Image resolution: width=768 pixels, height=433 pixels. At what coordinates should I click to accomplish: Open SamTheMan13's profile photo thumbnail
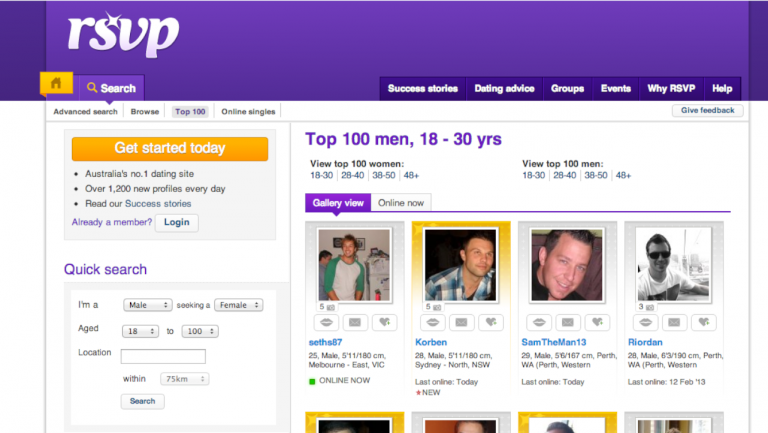point(567,265)
